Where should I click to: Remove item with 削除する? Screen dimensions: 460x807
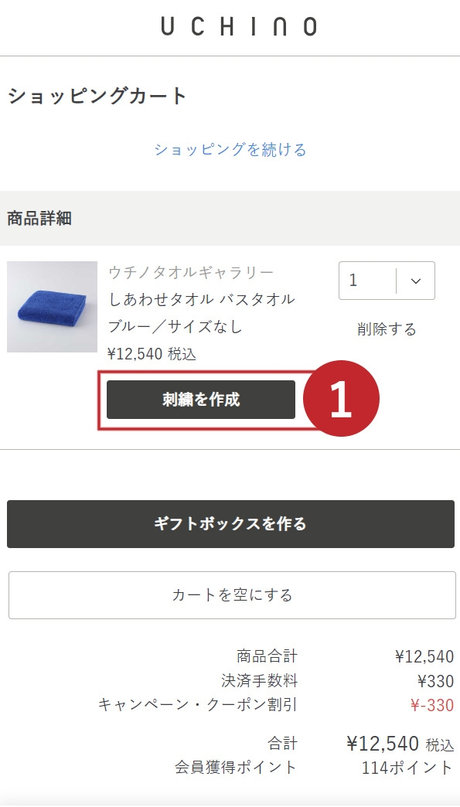coord(386,329)
